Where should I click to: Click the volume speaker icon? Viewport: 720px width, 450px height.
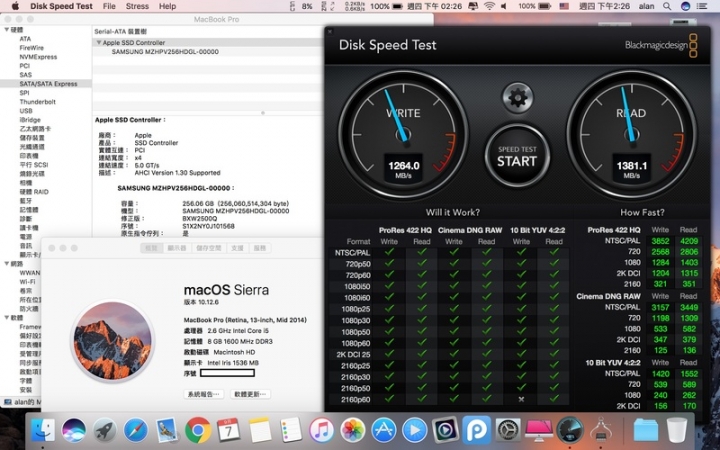coord(504,6)
